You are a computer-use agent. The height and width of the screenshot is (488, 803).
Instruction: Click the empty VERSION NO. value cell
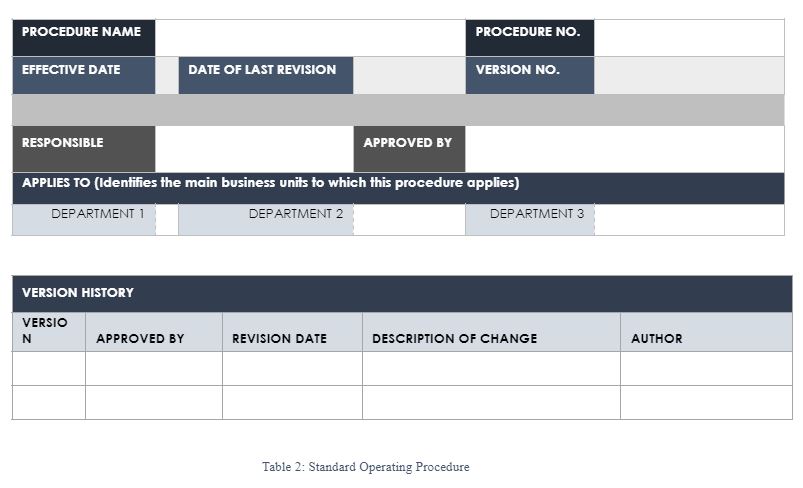tap(689, 75)
